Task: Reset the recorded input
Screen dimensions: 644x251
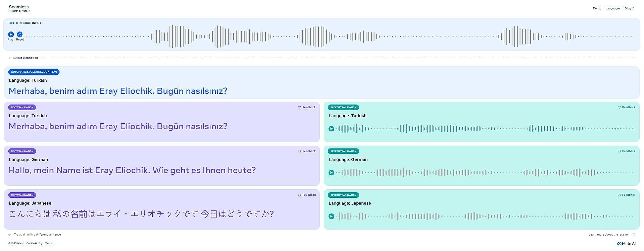Action: click(x=20, y=35)
